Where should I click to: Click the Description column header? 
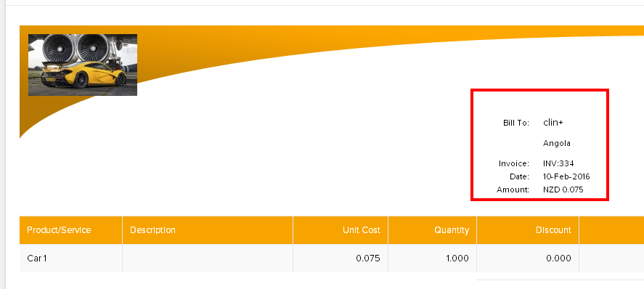208,230
